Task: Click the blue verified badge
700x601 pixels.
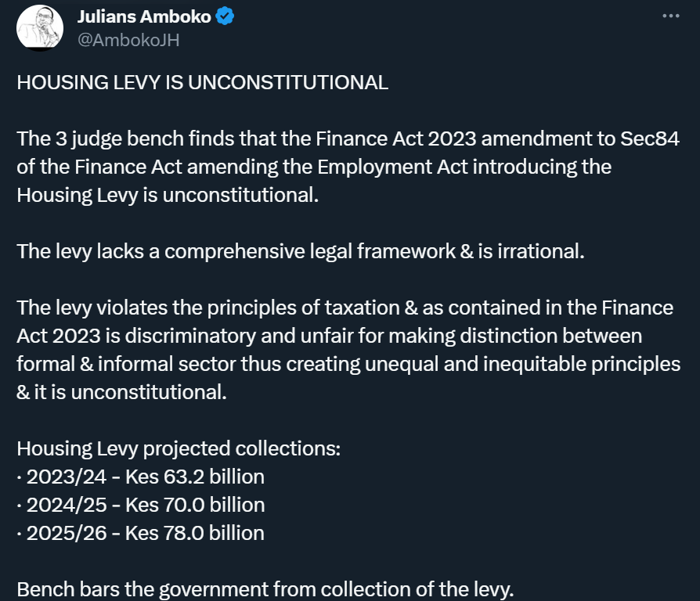Action: coord(226,16)
